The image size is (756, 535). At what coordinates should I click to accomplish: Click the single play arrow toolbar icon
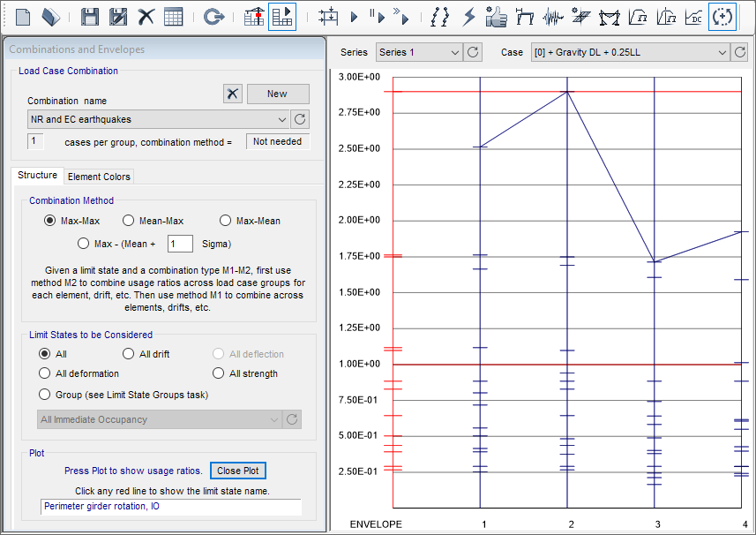355,18
